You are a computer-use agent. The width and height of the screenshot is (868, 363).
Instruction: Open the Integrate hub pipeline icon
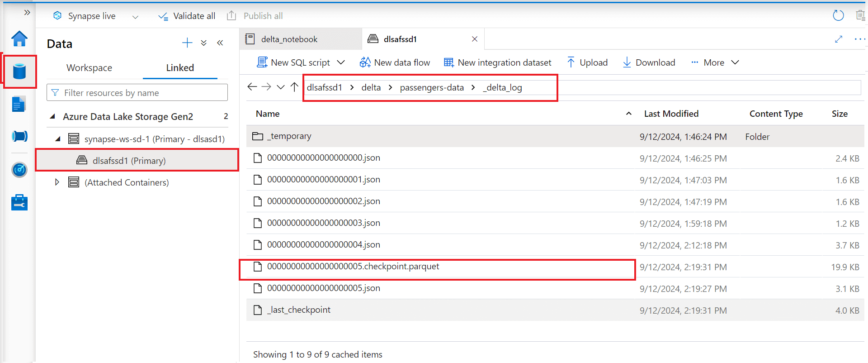tap(19, 136)
